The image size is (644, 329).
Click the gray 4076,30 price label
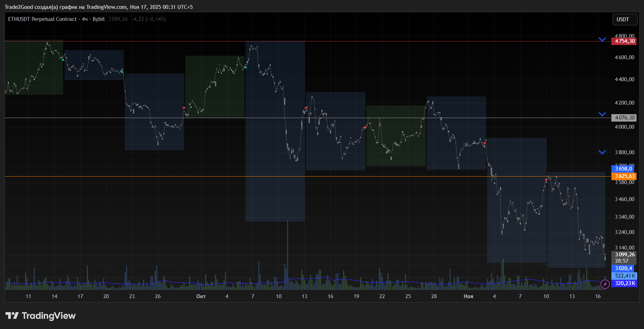coord(624,118)
